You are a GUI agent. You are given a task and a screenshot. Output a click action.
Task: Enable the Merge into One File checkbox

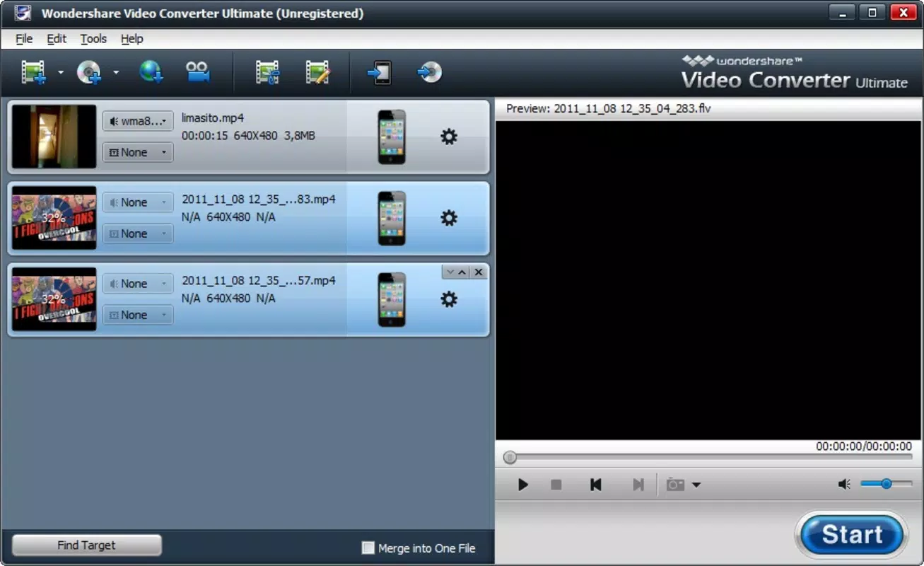click(x=368, y=548)
